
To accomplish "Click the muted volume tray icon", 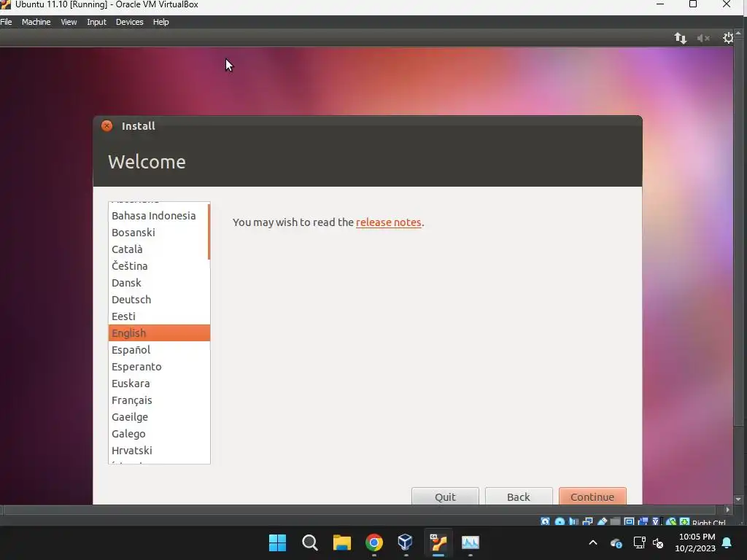I will 659,542.
